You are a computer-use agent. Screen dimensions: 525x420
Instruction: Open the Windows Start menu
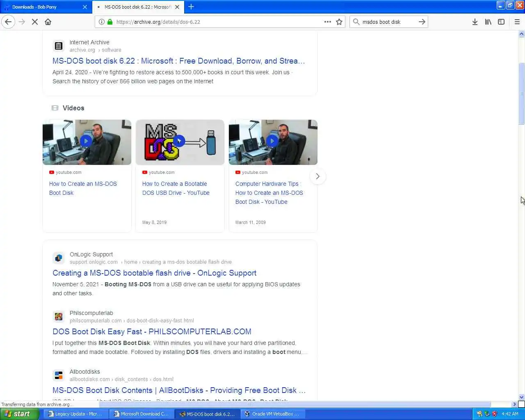19,414
